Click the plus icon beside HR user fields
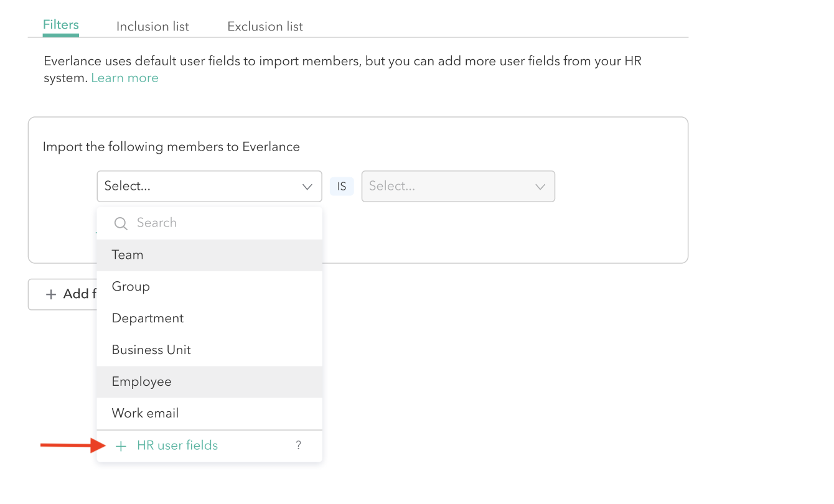Screen dimensions: 834x504 (x=121, y=446)
